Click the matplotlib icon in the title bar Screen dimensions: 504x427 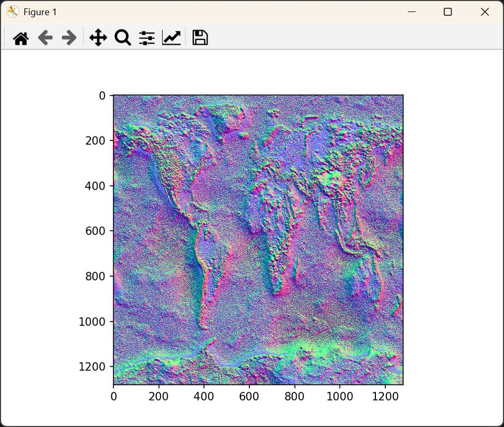click(x=13, y=12)
